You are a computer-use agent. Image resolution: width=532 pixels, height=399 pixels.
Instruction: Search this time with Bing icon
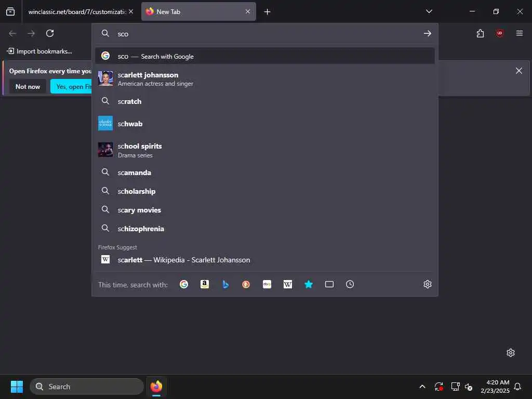coord(225,284)
